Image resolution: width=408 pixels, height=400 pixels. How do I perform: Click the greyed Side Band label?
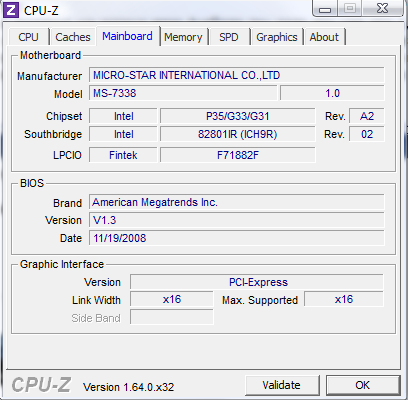pyautogui.click(x=96, y=318)
